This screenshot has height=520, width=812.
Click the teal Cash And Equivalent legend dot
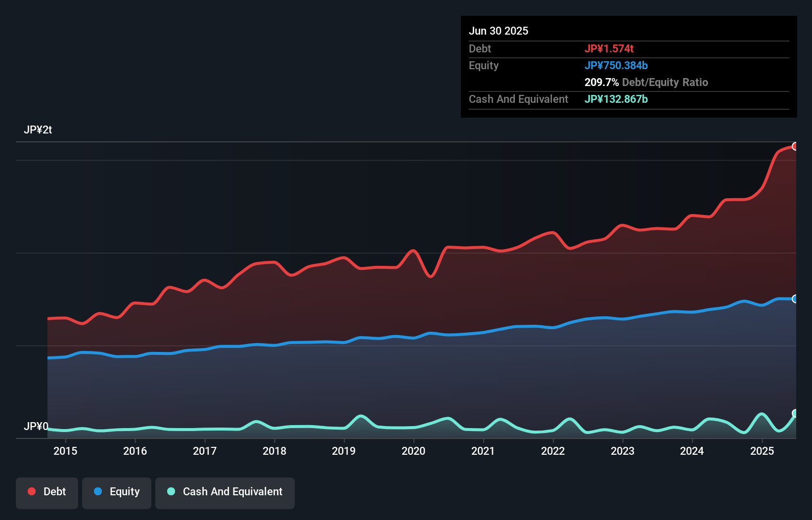[171, 491]
